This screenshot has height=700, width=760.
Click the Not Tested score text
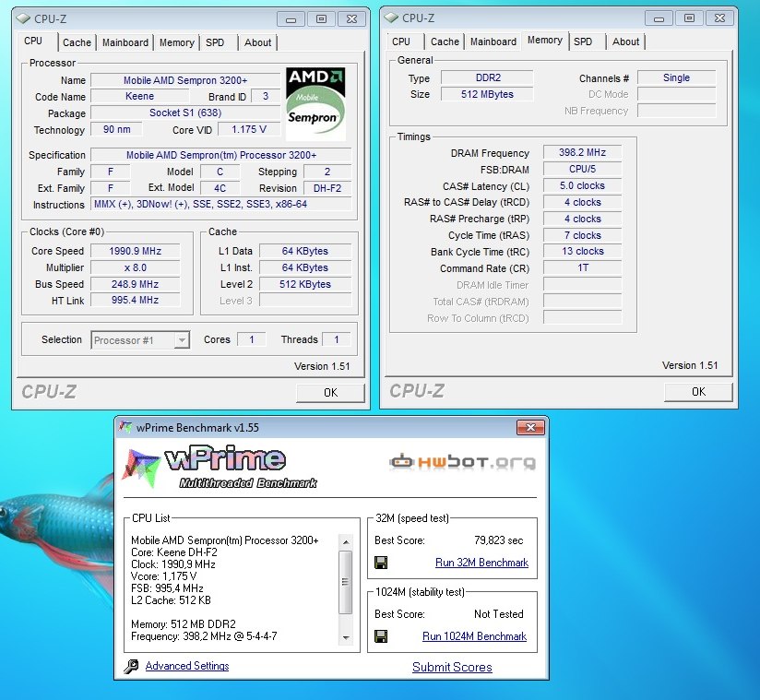(x=499, y=614)
